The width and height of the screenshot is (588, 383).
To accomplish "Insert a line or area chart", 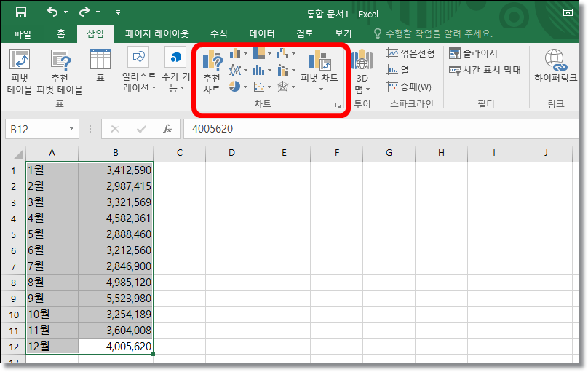I will [x=239, y=70].
